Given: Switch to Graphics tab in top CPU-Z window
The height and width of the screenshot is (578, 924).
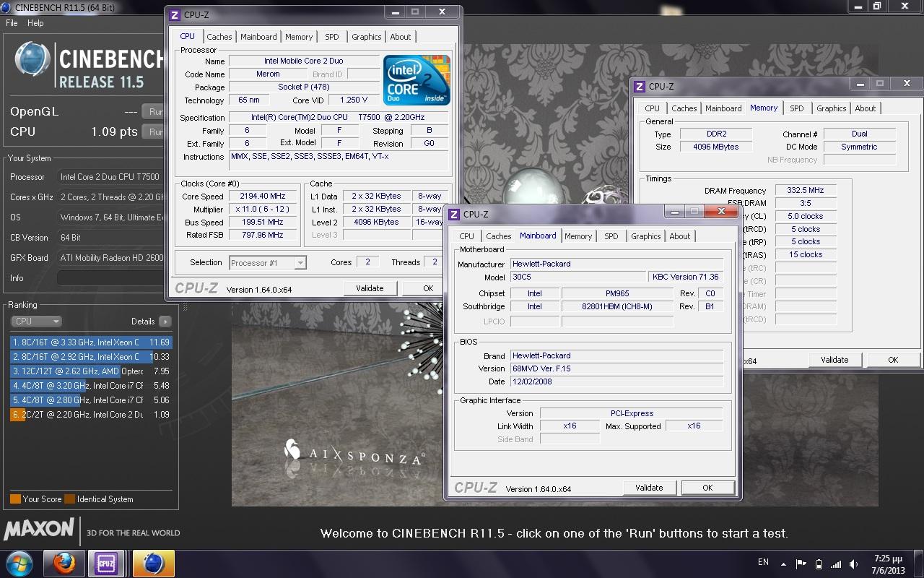Looking at the screenshot, I should coord(367,37).
